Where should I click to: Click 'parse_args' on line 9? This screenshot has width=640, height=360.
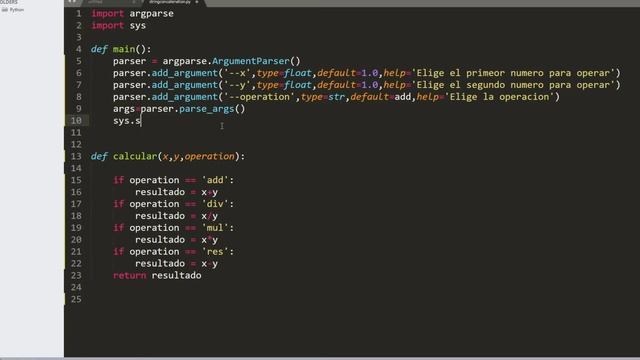[207, 109]
